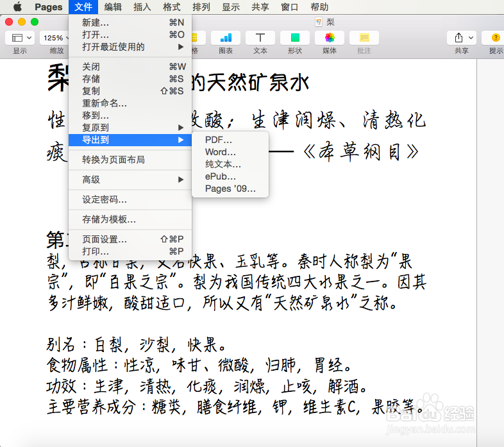Click the red close window button

tap(9, 22)
